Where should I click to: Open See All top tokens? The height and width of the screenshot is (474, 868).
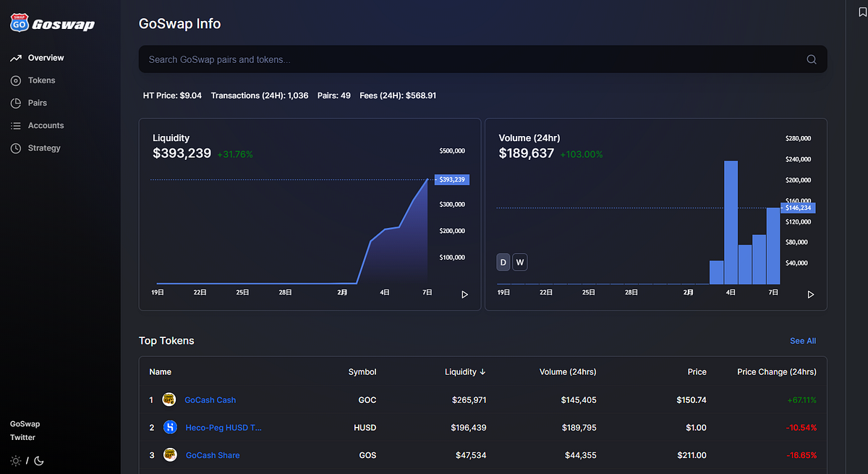pos(803,341)
